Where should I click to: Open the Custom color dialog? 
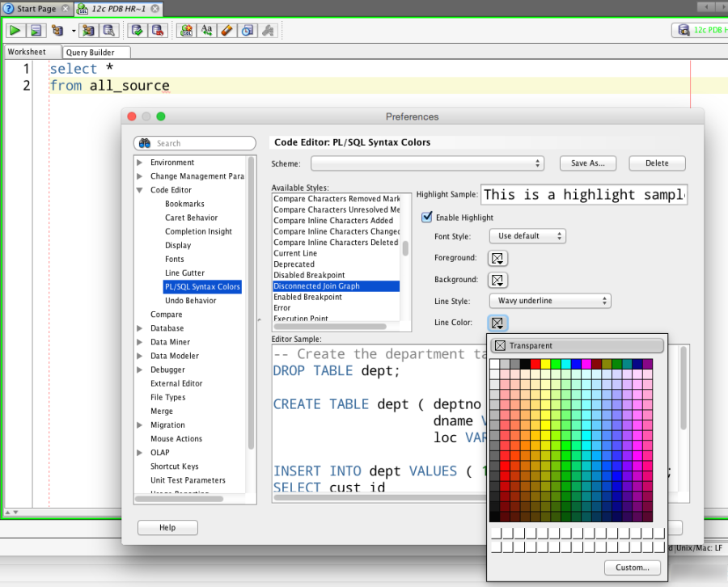[632, 568]
